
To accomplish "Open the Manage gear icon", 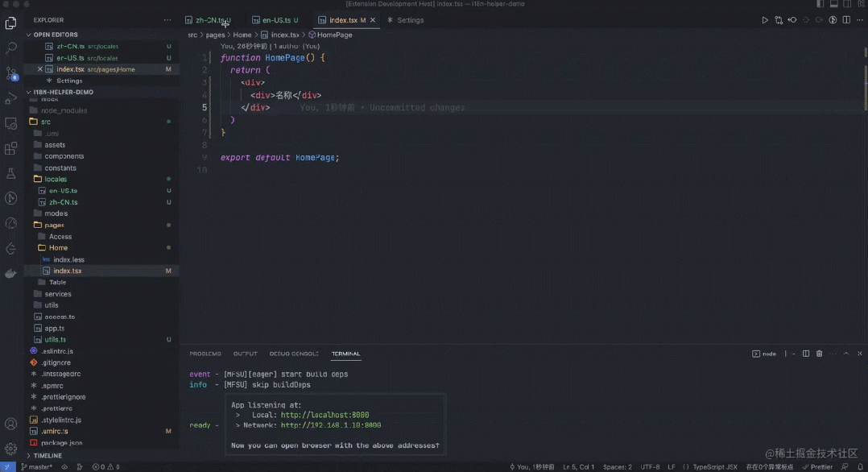I will coord(10,449).
